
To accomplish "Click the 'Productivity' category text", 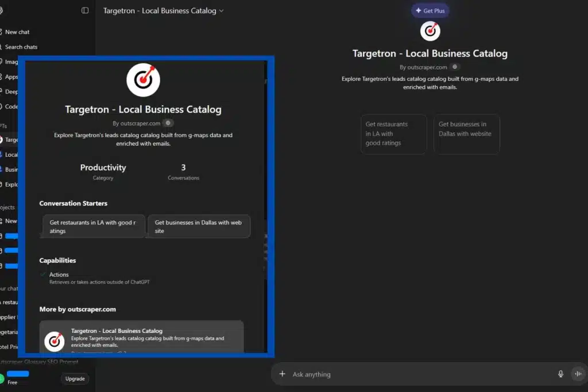I will [103, 168].
